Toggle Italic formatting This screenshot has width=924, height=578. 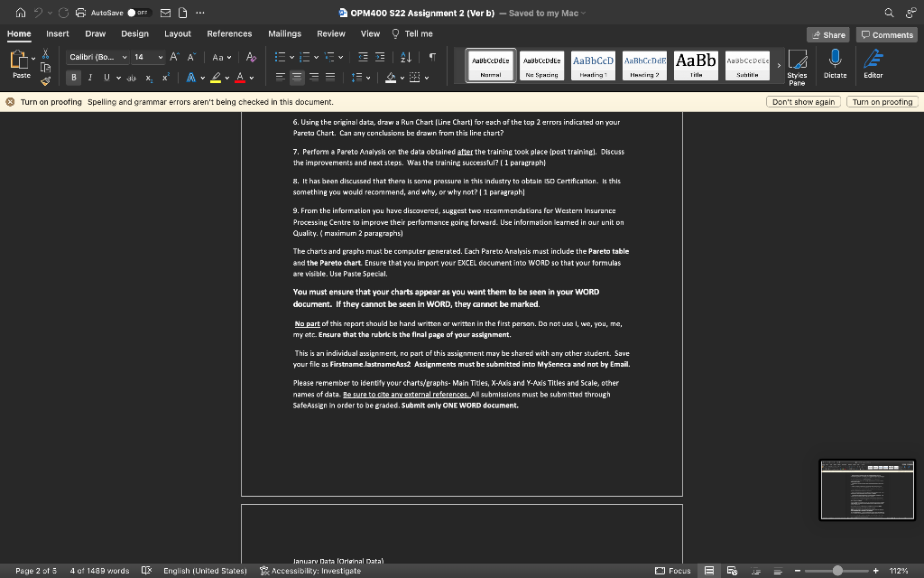pos(90,78)
